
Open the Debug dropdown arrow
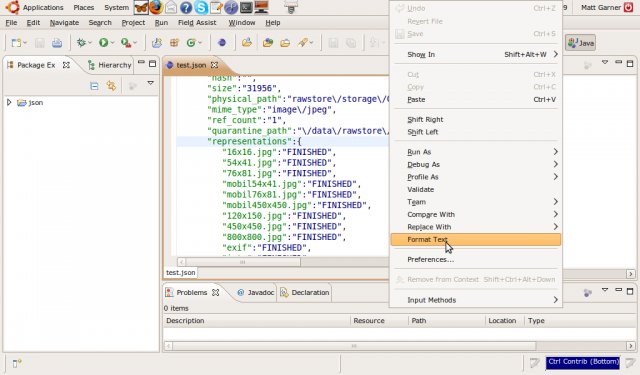(x=90, y=42)
